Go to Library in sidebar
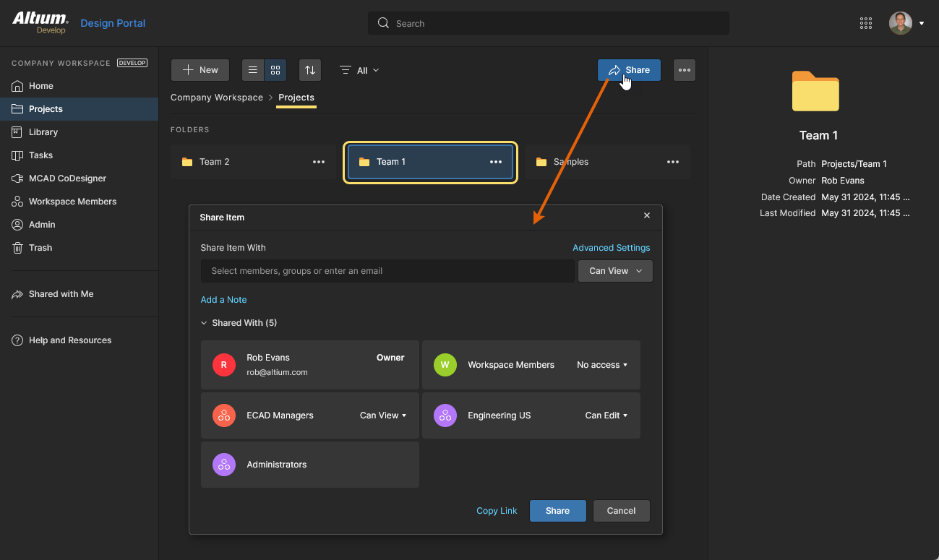The width and height of the screenshot is (939, 560). click(43, 132)
